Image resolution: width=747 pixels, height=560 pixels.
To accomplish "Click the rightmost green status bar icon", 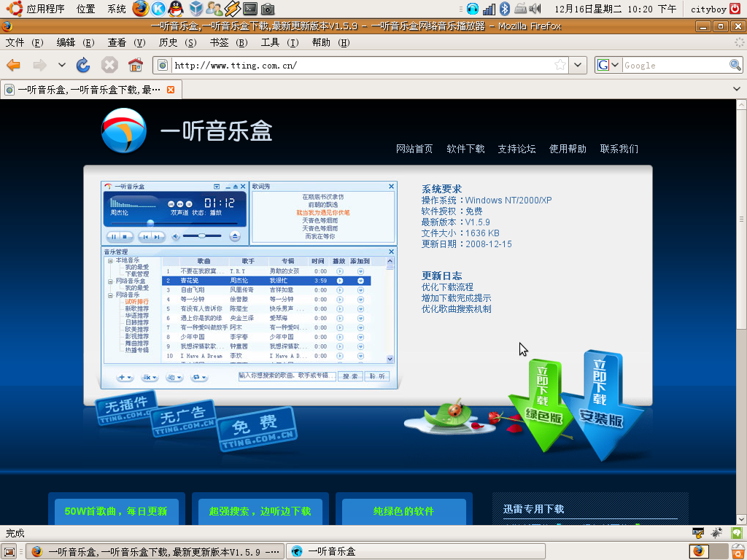I will (x=737, y=533).
